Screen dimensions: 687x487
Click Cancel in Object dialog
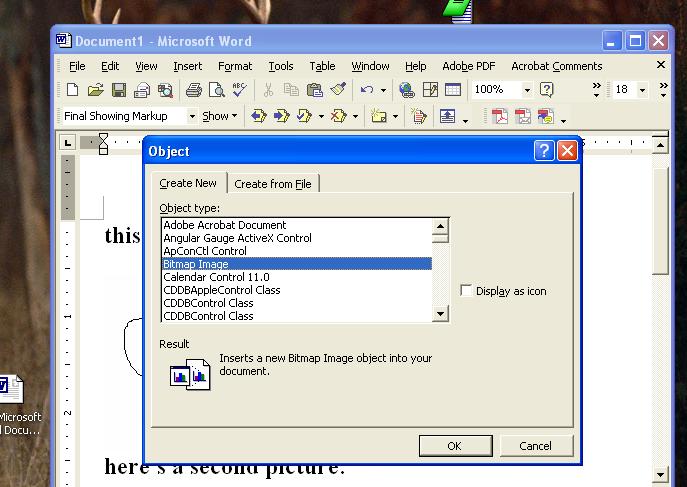tap(536, 446)
